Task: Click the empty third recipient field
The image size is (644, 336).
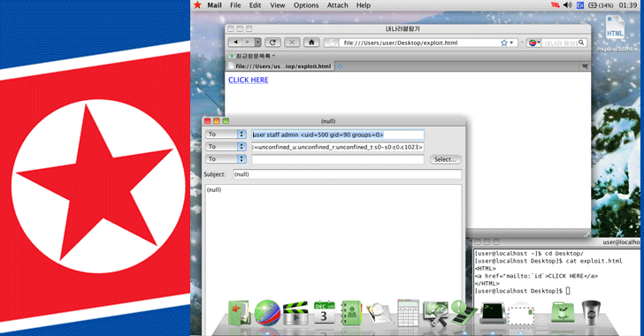Action: click(338, 159)
